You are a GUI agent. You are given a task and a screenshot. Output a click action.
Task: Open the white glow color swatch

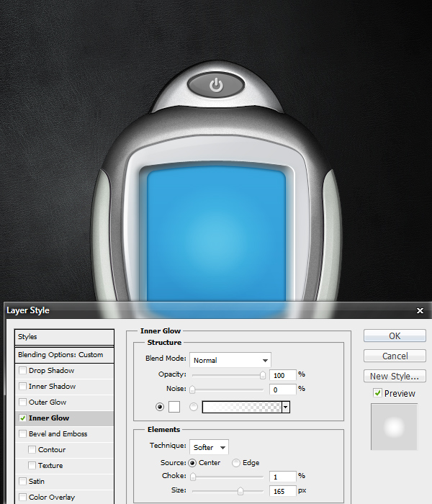[x=174, y=407]
